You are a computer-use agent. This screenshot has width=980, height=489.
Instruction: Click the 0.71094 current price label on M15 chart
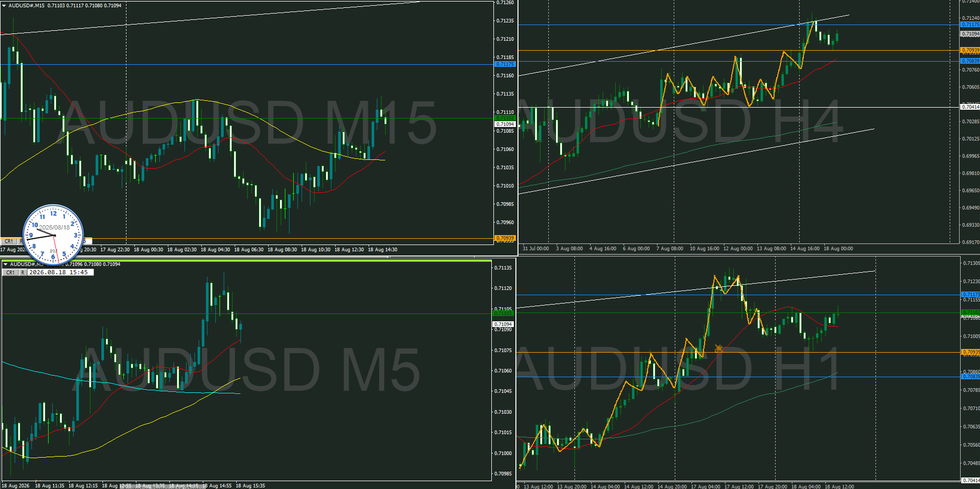tap(505, 124)
